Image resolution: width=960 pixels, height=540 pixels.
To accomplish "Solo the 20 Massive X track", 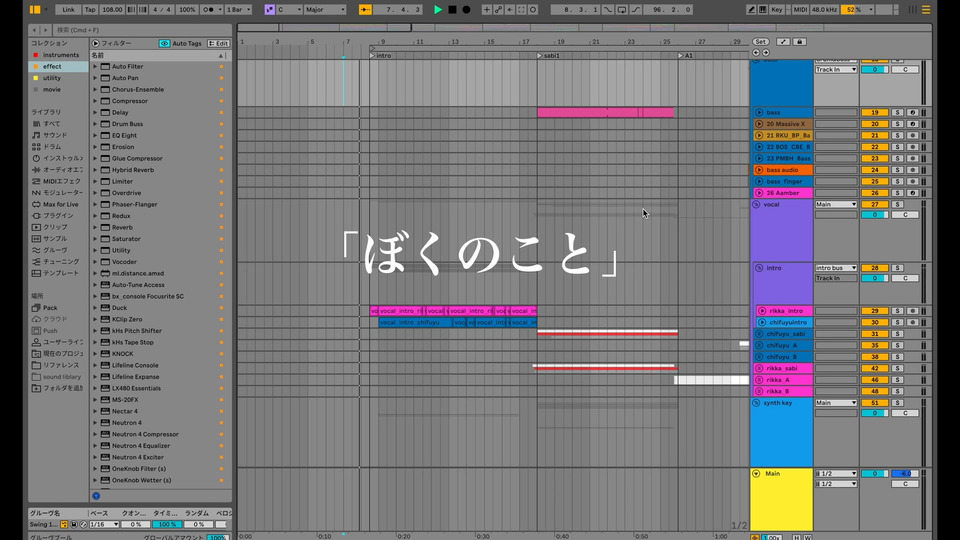I will click(x=897, y=124).
